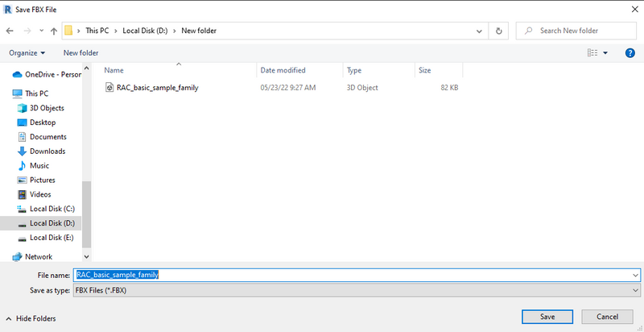Open the Help question mark icon

(x=630, y=53)
